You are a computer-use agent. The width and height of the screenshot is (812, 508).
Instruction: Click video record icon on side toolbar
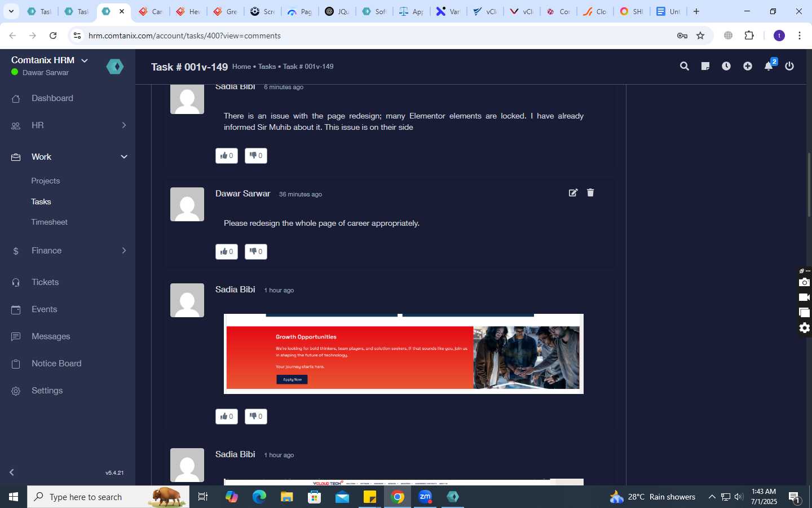(x=805, y=297)
